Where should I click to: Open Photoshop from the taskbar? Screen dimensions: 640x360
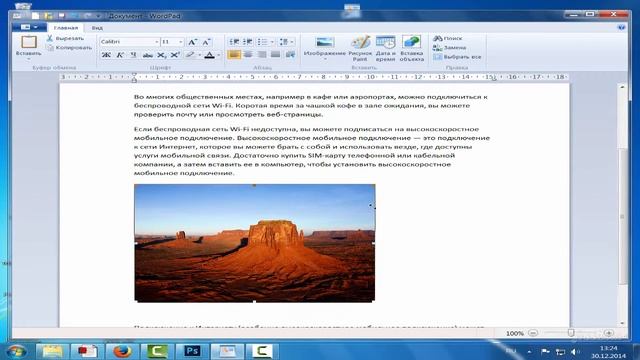(x=192, y=351)
